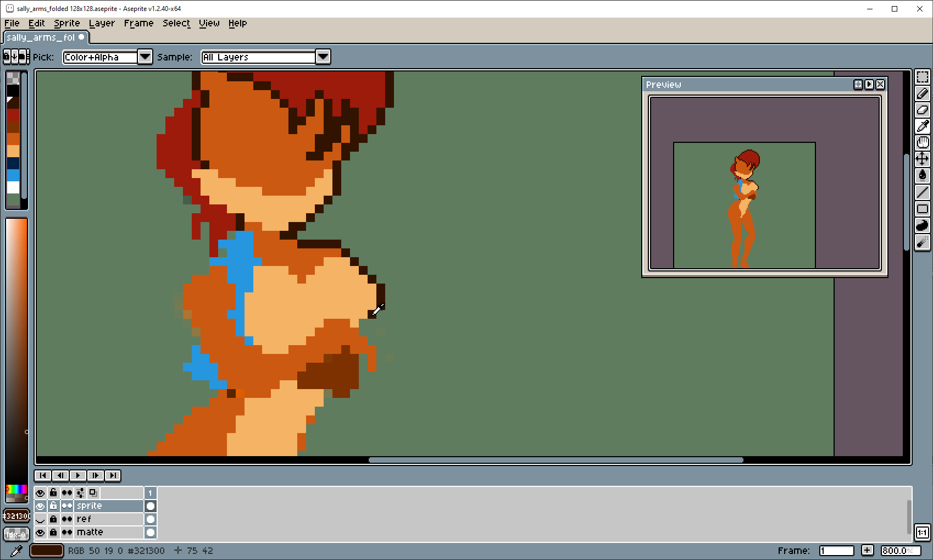This screenshot has height=560, width=933.
Task: Switch to the sally_arms_fol tab
Action: [41, 37]
